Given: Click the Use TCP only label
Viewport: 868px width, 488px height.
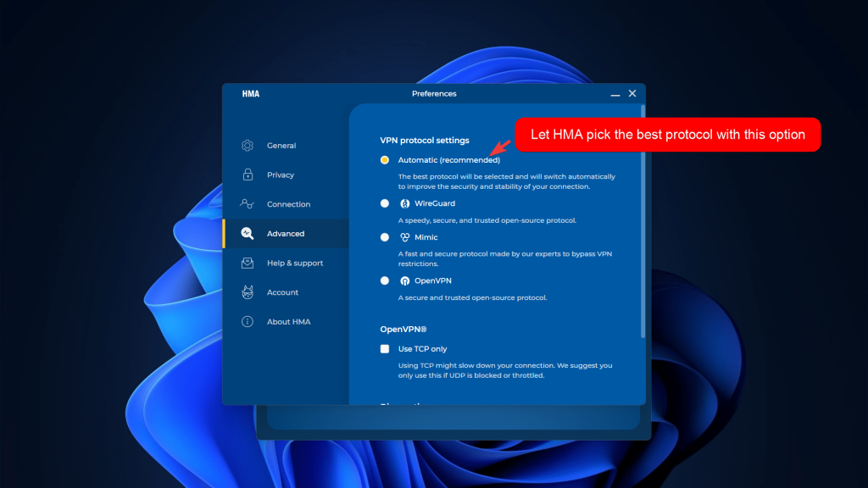Looking at the screenshot, I should pos(422,349).
